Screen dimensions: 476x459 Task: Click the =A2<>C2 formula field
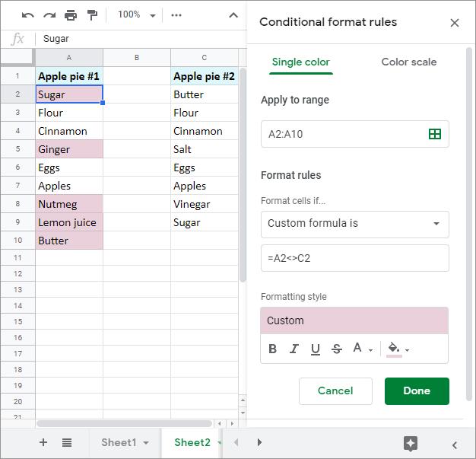[x=355, y=258]
